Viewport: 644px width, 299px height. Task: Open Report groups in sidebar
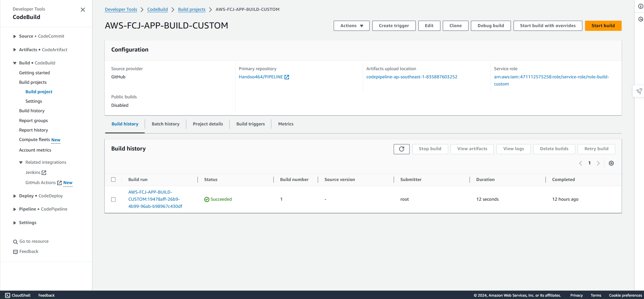(34, 121)
